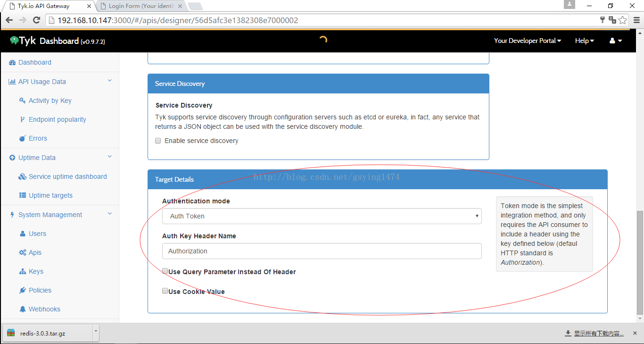Click the scrollbar down arrow
The width and height of the screenshot is (644, 344).
(640, 319)
